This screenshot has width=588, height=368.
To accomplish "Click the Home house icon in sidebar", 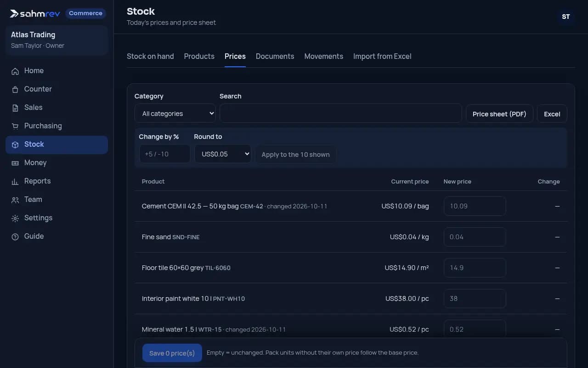I will [15, 71].
